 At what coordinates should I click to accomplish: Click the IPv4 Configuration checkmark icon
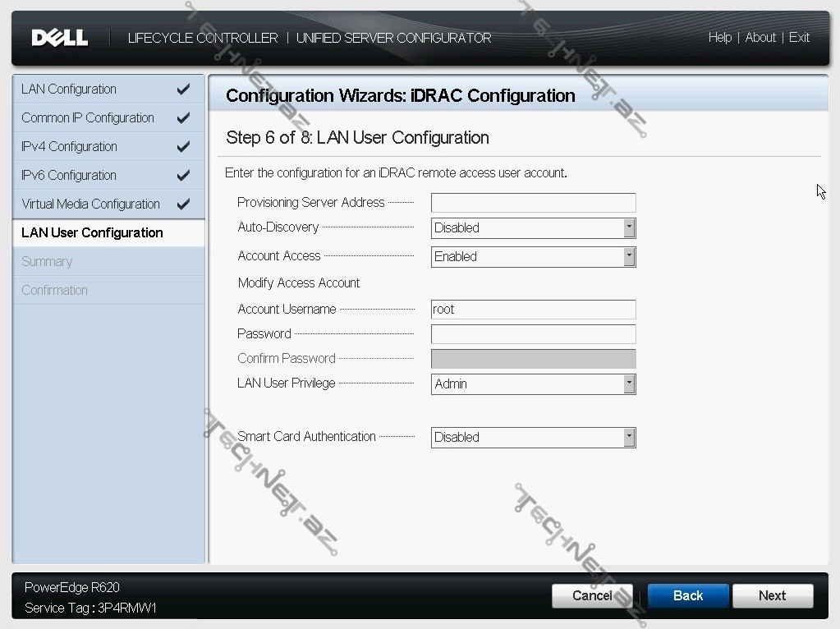click(183, 146)
